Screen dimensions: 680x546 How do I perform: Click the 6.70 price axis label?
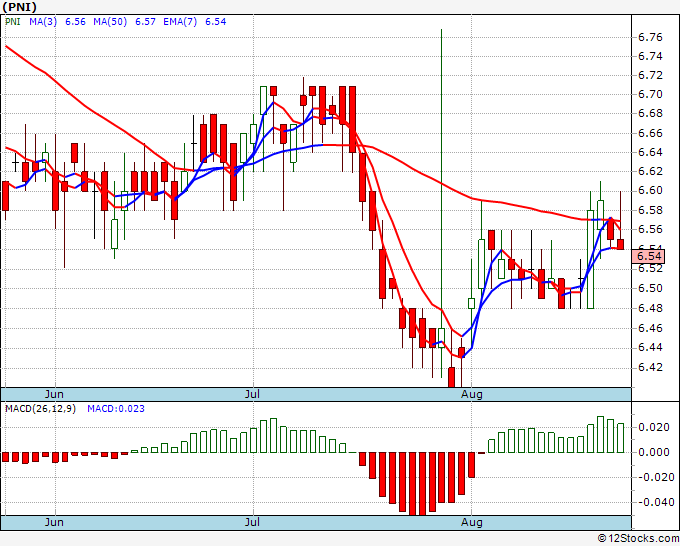[651, 94]
